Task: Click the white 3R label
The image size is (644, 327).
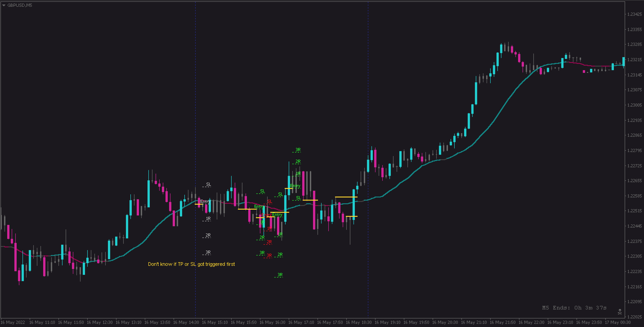Action: (208, 252)
